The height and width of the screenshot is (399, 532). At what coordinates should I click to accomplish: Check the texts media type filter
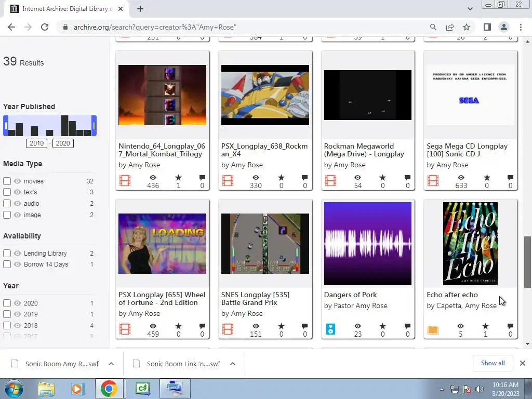[x=7, y=192]
